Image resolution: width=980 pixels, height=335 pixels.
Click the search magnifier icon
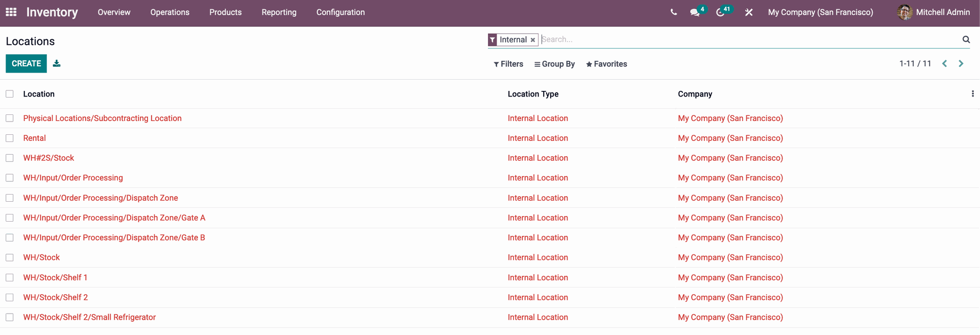coord(966,39)
